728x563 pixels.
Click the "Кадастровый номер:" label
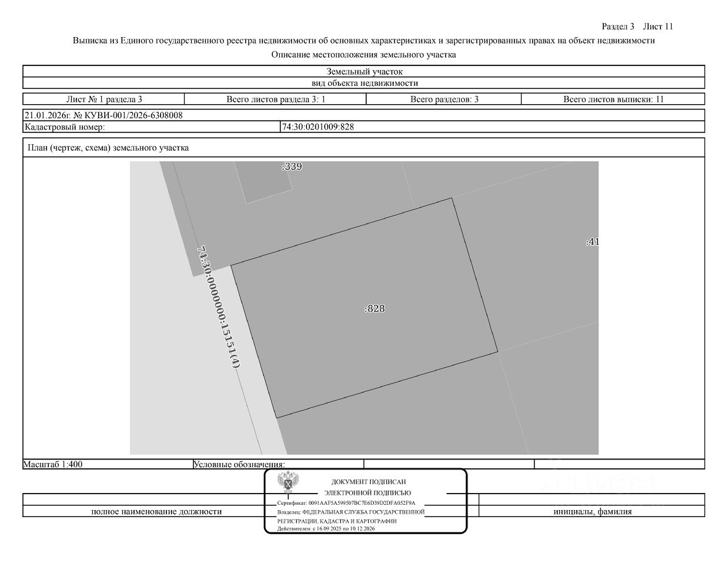65,127
